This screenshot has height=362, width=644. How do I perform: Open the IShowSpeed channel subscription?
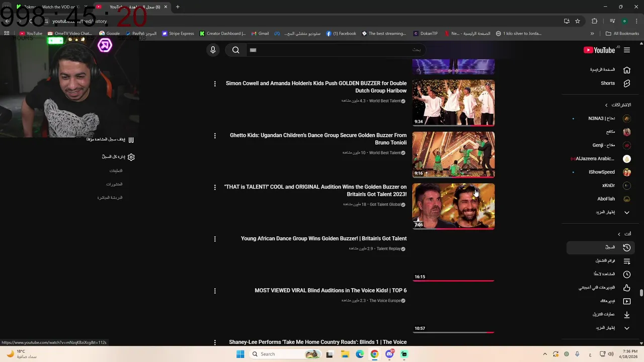[601, 172]
